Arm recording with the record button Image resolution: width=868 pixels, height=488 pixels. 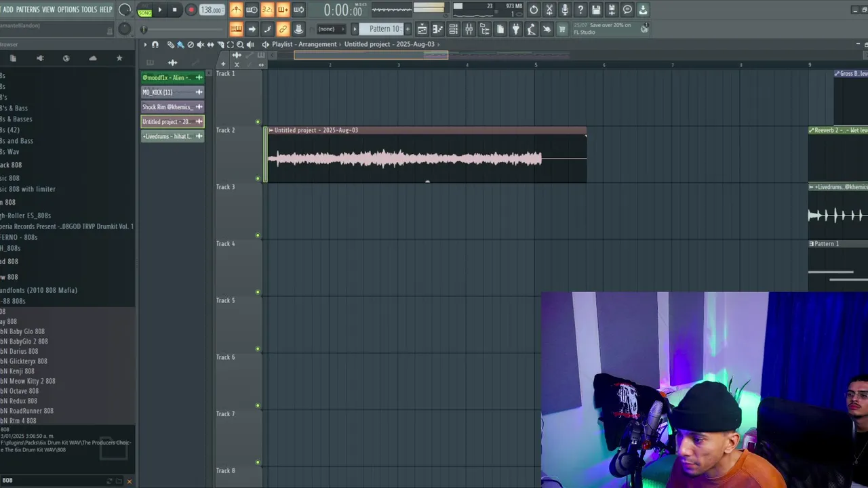191,10
